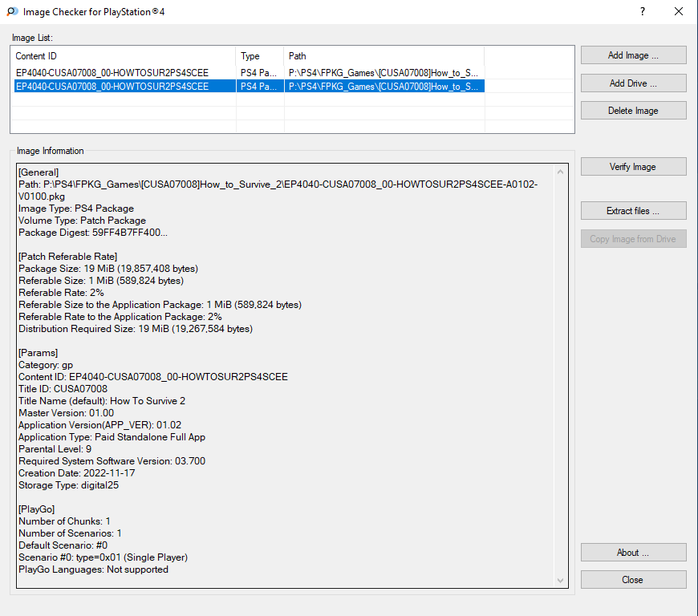
Task: Click the Number of Scenarios: 1 line
Action: coord(71,533)
